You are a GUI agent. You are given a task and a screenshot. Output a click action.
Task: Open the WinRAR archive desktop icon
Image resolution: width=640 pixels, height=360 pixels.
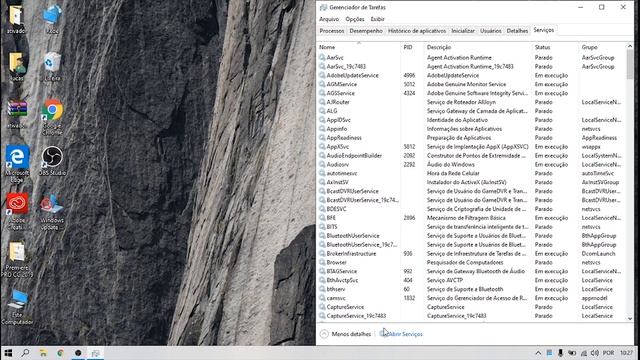pos(17,115)
